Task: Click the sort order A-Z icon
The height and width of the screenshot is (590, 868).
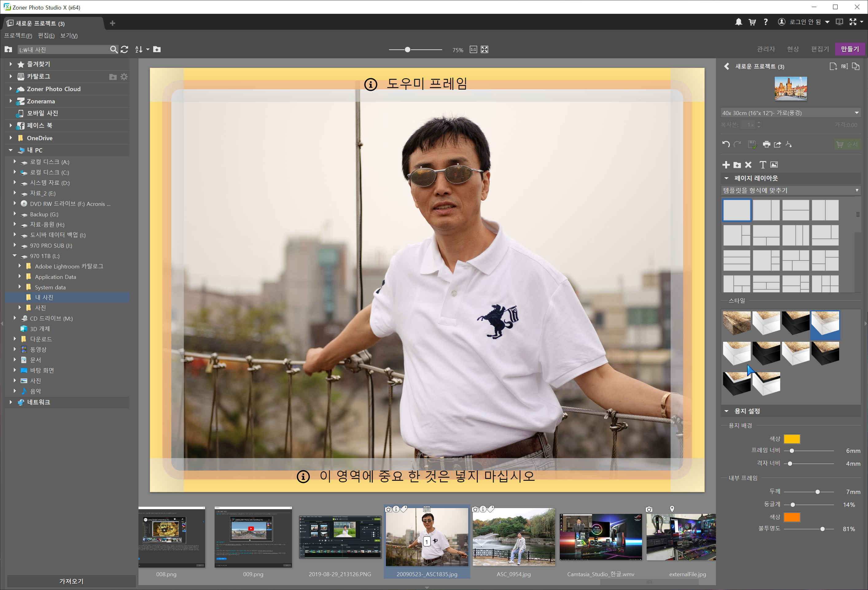Action: (139, 49)
